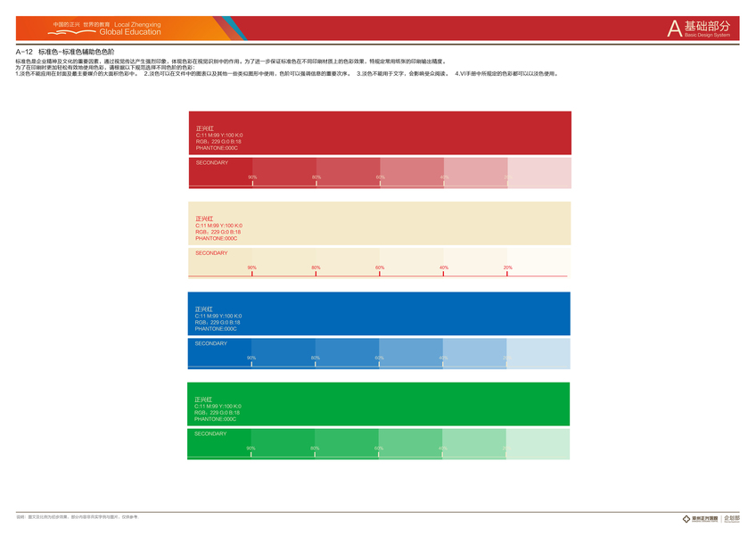Viewport: 756px width, 535px height.
Task: Click the 基础部分 heading in the header
Action: (707, 26)
